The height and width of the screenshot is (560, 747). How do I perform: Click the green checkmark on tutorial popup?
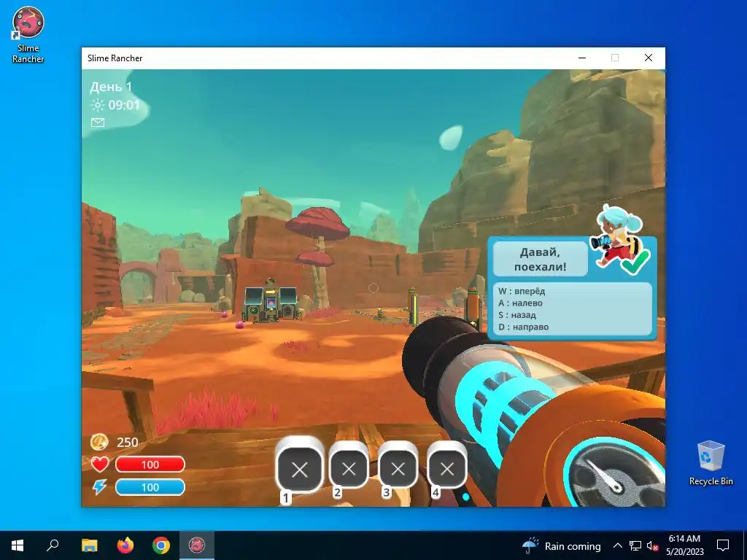636,262
